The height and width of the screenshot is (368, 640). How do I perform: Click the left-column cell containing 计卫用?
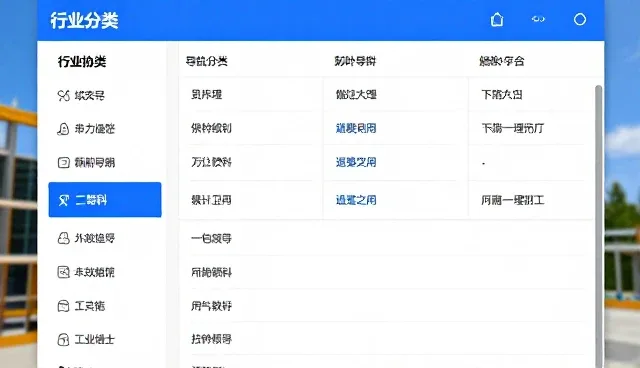(211, 200)
